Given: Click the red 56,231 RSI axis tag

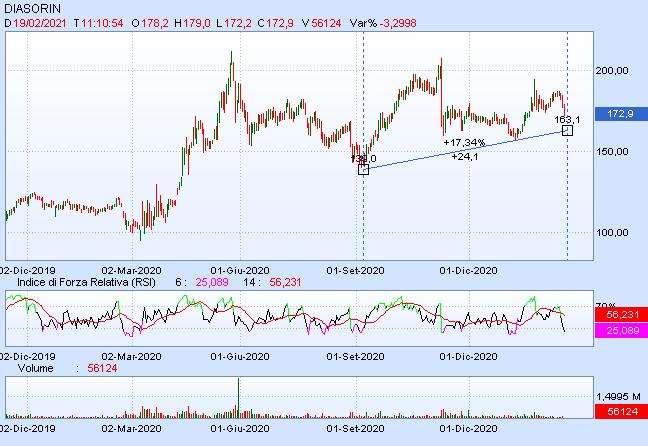Looking at the screenshot, I should point(621,315).
